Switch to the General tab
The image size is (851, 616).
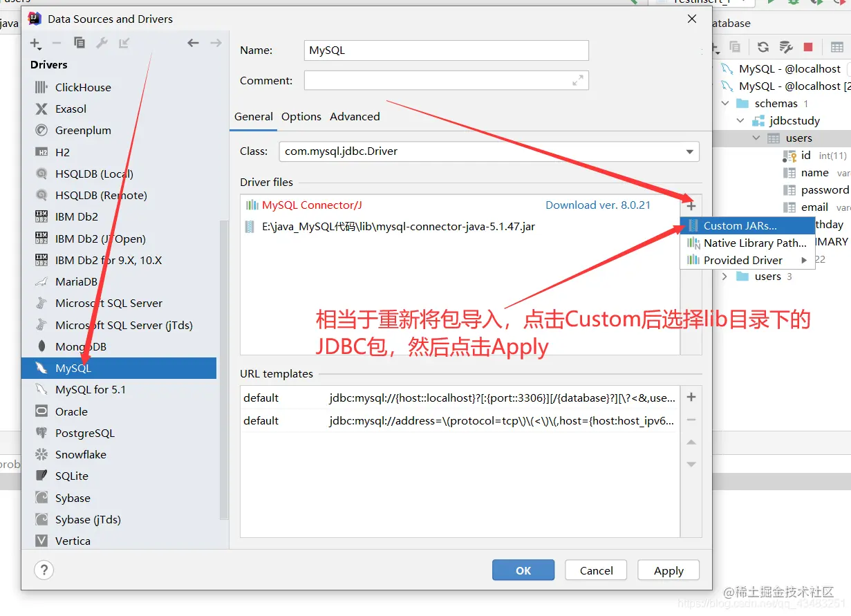coord(254,116)
